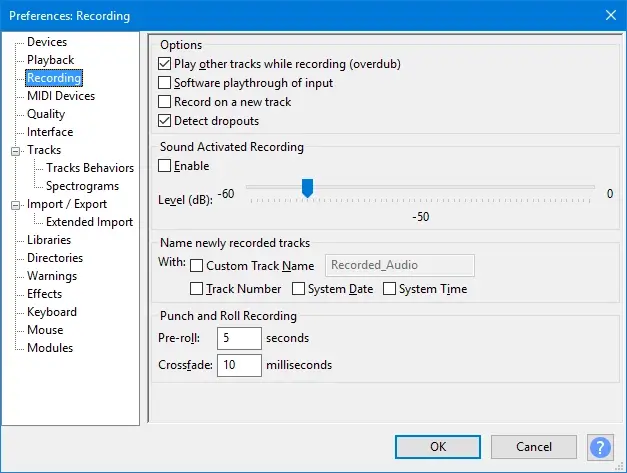Viewport: 627px width, 473px height.
Task: Click the Pre-roll seconds input field
Action: pyautogui.click(x=238, y=338)
